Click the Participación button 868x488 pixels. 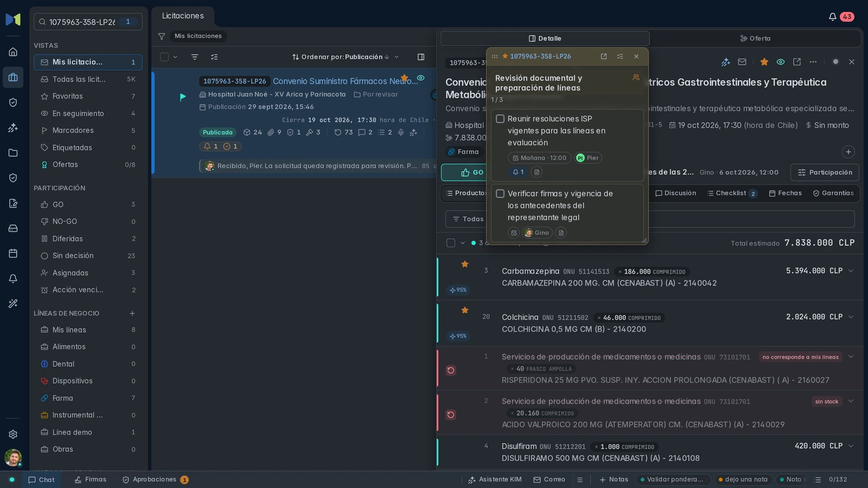click(x=825, y=172)
